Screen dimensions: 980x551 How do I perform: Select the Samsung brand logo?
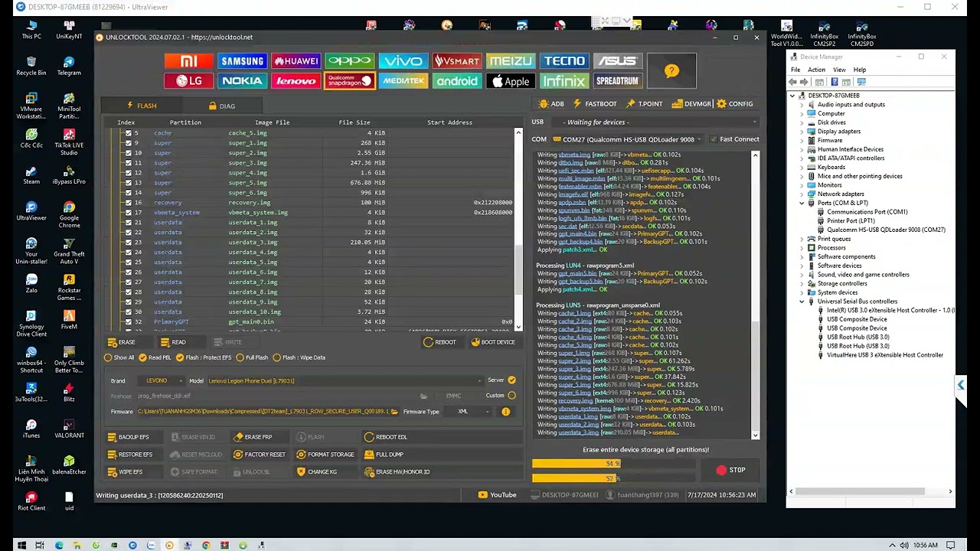(242, 61)
